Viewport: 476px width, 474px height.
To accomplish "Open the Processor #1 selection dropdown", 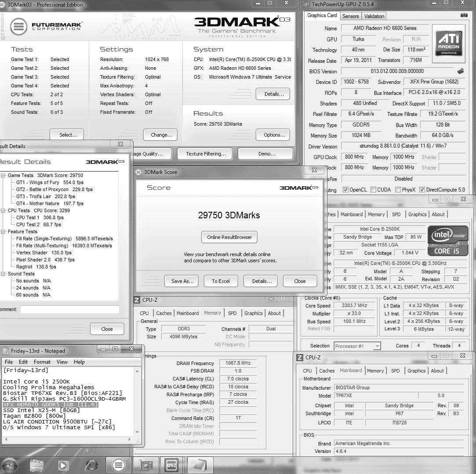I will 377,346.
